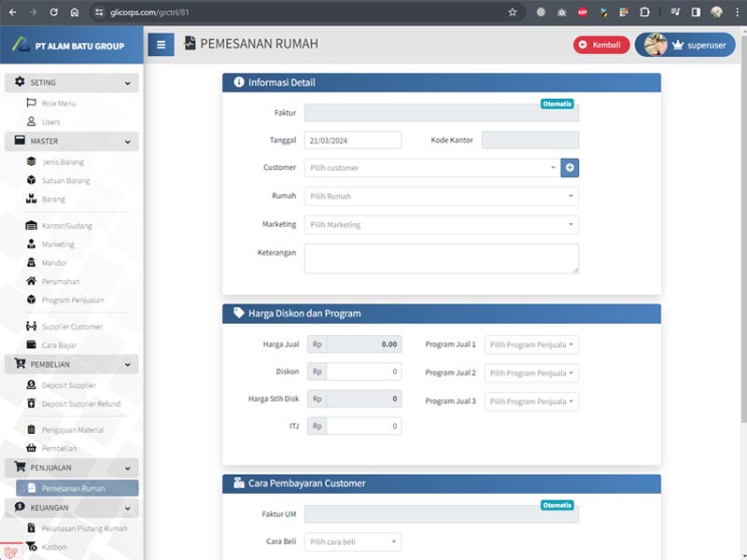This screenshot has height=560, width=747.
Task: Click the superuser avatar picture
Action: pyautogui.click(x=654, y=45)
